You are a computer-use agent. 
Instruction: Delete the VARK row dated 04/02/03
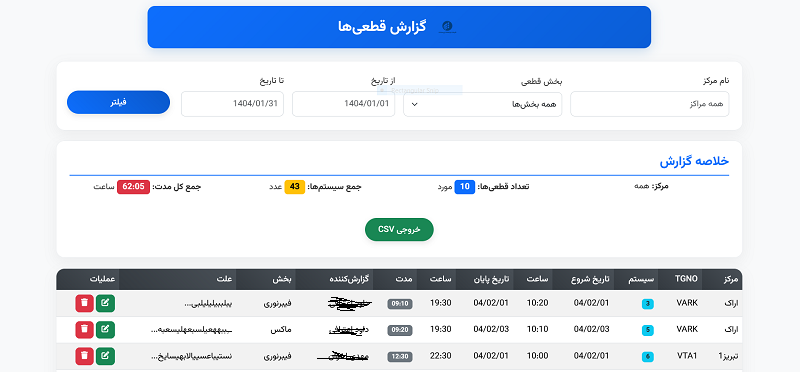(84, 330)
